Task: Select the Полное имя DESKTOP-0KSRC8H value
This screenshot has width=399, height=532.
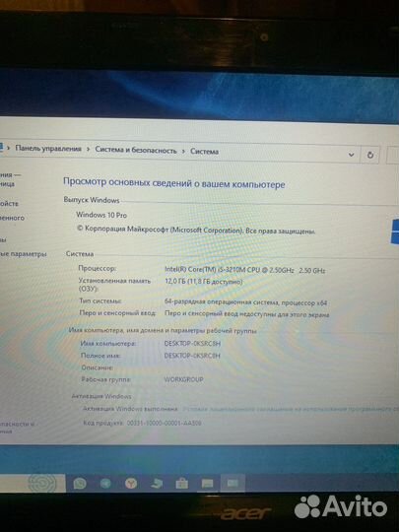Action: [192, 356]
